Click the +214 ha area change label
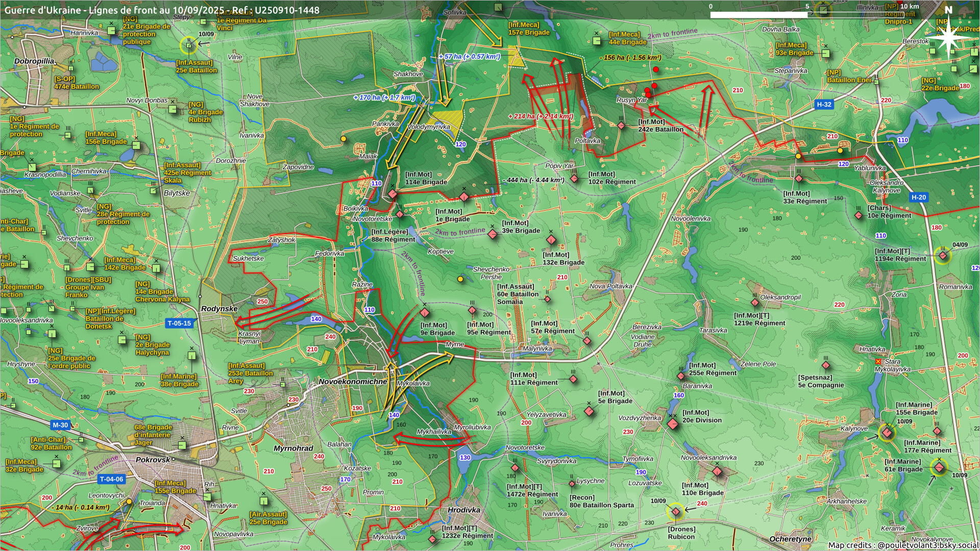The height and width of the screenshot is (551, 980). point(540,116)
